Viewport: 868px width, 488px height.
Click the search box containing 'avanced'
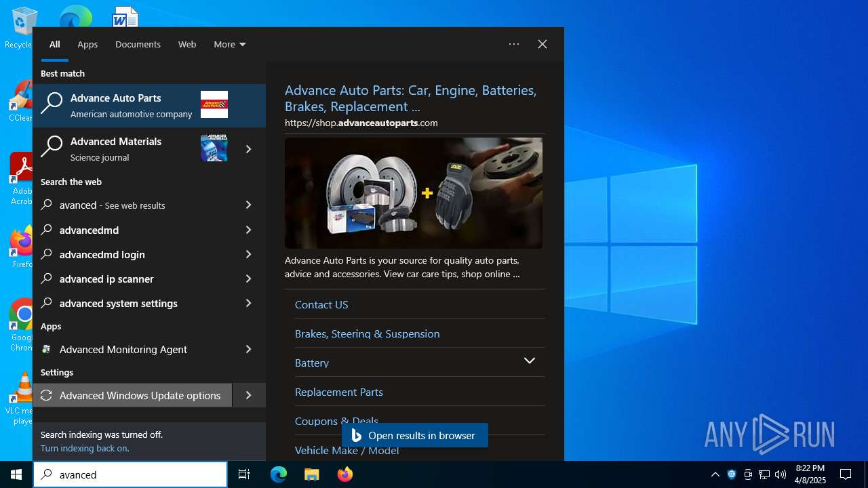(x=130, y=474)
